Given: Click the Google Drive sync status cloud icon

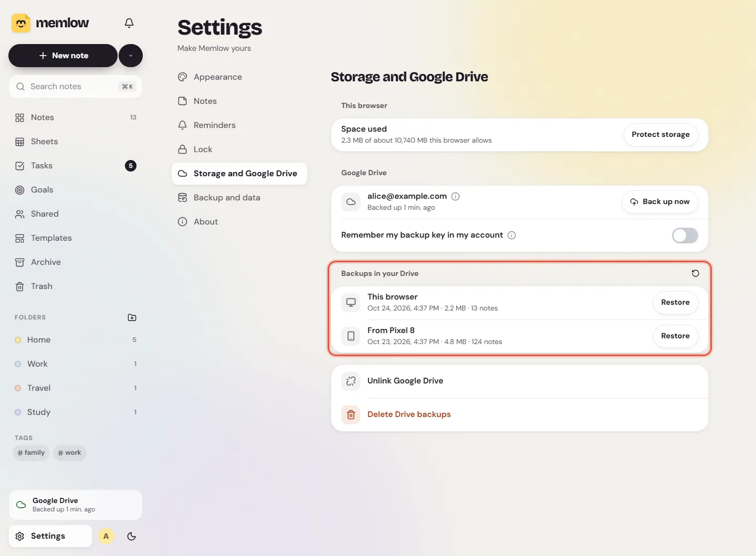Looking at the screenshot, I should click(x=21, y=505).
